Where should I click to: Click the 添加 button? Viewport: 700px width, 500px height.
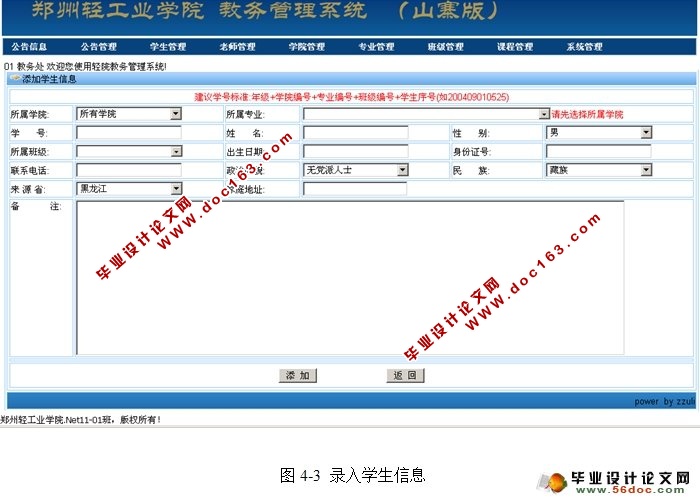pyautogui.click(x=298, y=375)
